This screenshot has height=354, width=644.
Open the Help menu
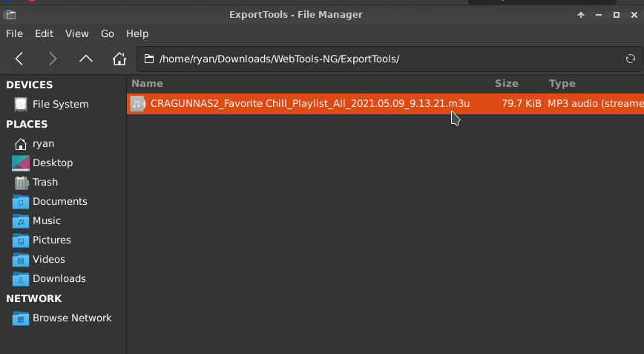coord(137,33)
